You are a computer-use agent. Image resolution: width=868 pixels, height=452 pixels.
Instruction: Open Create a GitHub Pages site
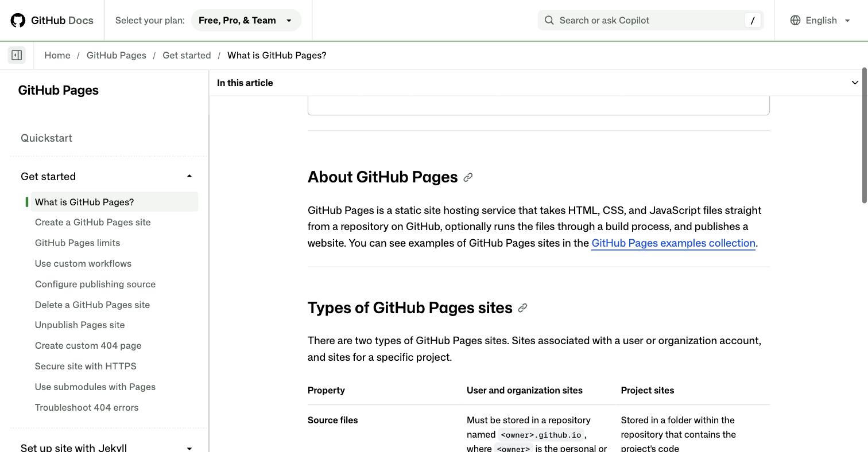tap(93, 223)
